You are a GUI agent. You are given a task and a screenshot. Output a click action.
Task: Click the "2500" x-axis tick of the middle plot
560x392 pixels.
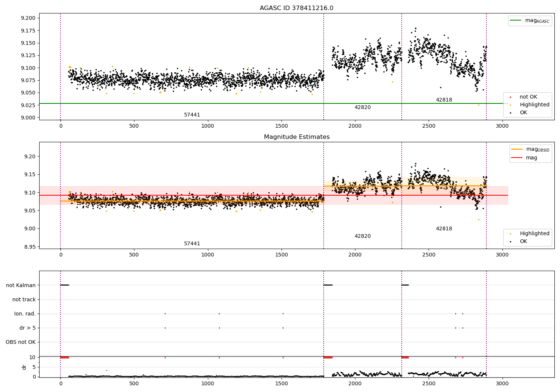coord(429,255)
